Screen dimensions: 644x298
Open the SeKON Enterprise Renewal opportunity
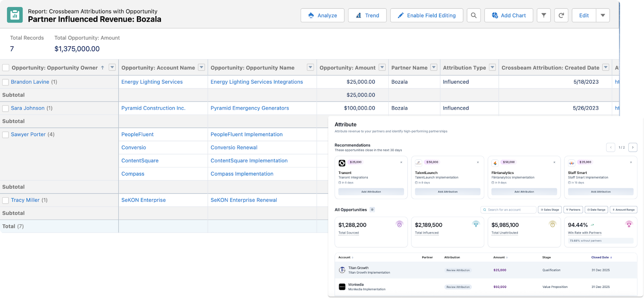pos(244,200)
